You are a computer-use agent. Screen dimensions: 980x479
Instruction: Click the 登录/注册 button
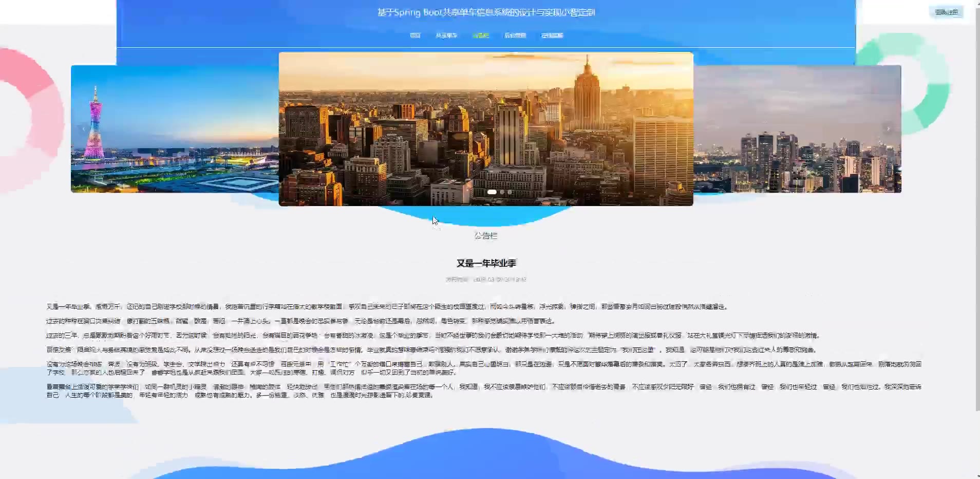click(x=946, y=12)
